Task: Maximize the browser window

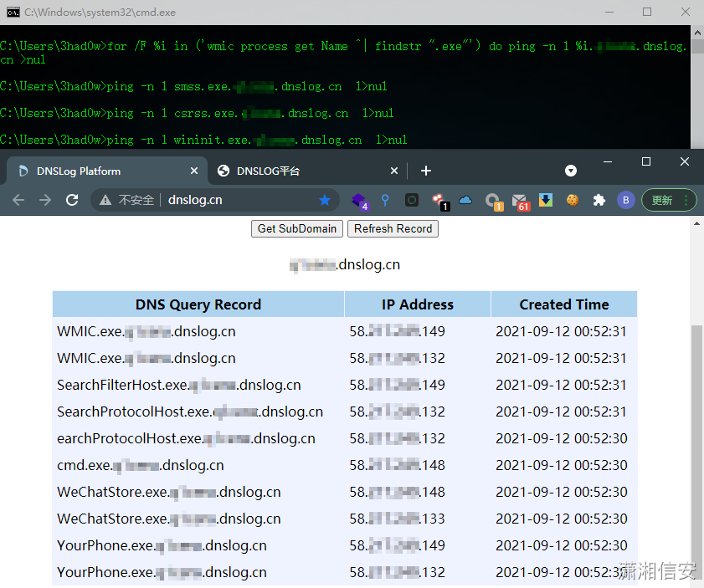Action: click(x=646, y=161)
